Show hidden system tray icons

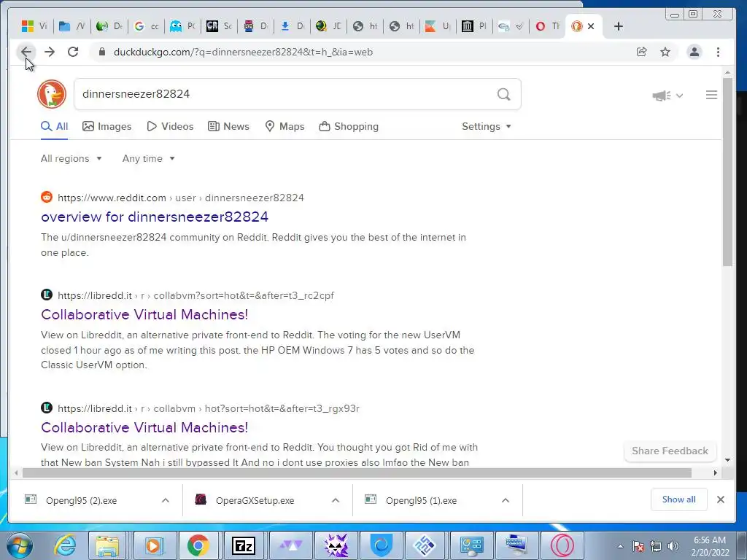[620, 546]
